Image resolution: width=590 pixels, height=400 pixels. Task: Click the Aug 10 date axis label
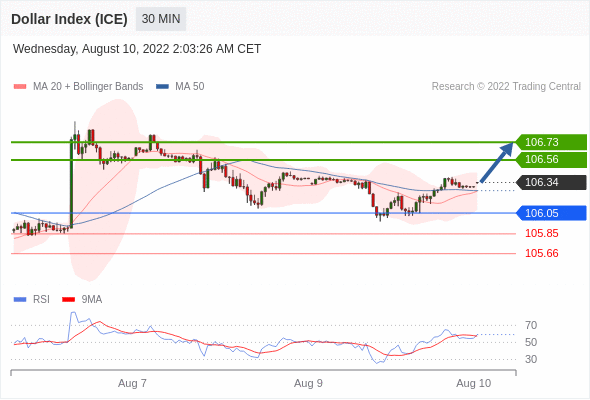tap(473, 383)
